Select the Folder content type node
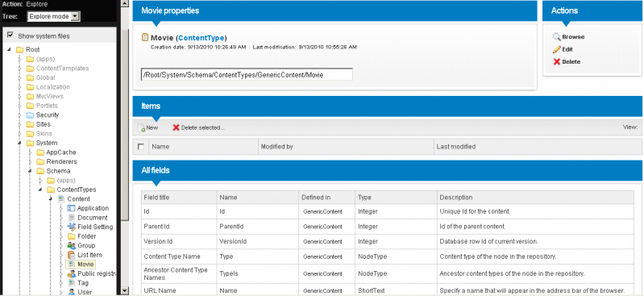This screenshot has height=296, width=644. [87, 236]
